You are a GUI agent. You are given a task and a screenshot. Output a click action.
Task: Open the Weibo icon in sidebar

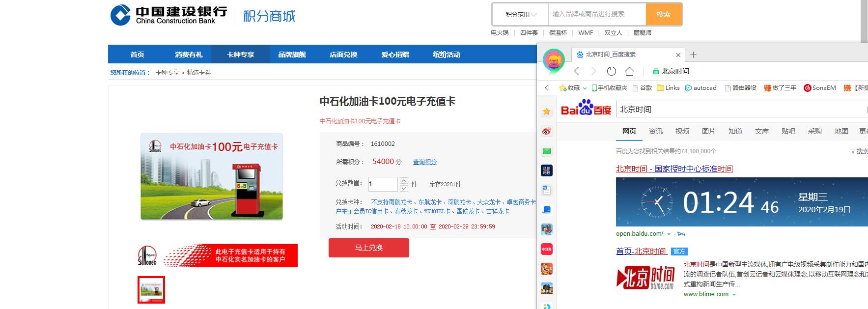click(547, 131)
